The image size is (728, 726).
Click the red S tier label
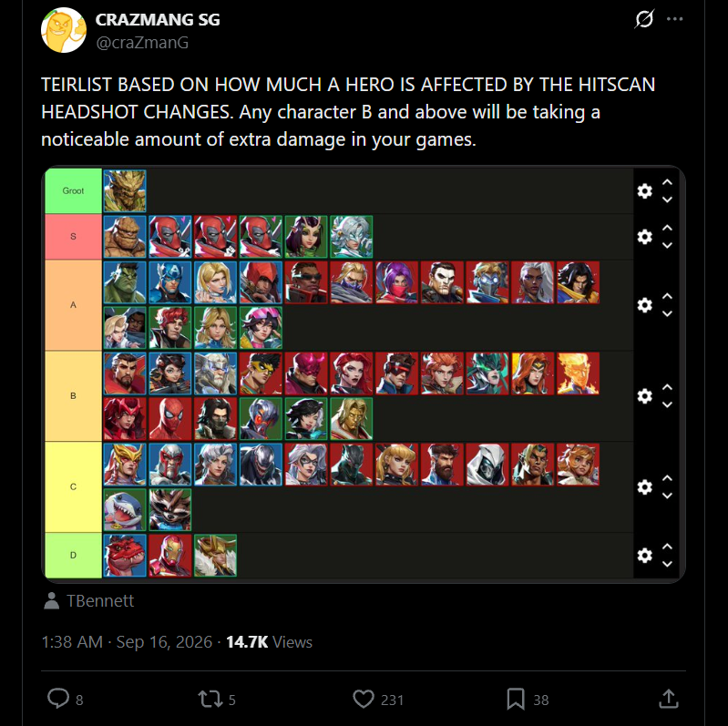point(74,236)
